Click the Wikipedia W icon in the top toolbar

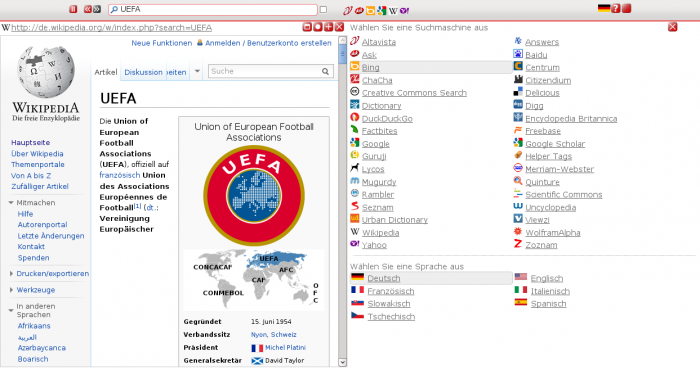point(393,10)
